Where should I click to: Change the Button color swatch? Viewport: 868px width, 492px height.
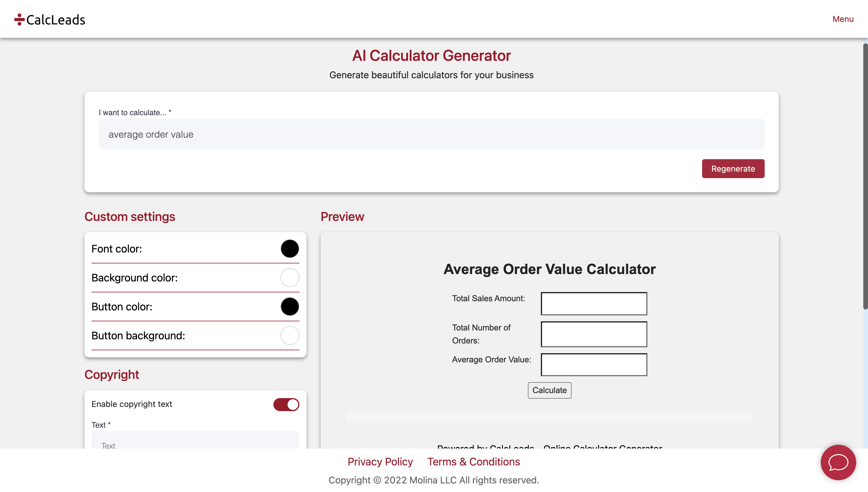point(289,307)
